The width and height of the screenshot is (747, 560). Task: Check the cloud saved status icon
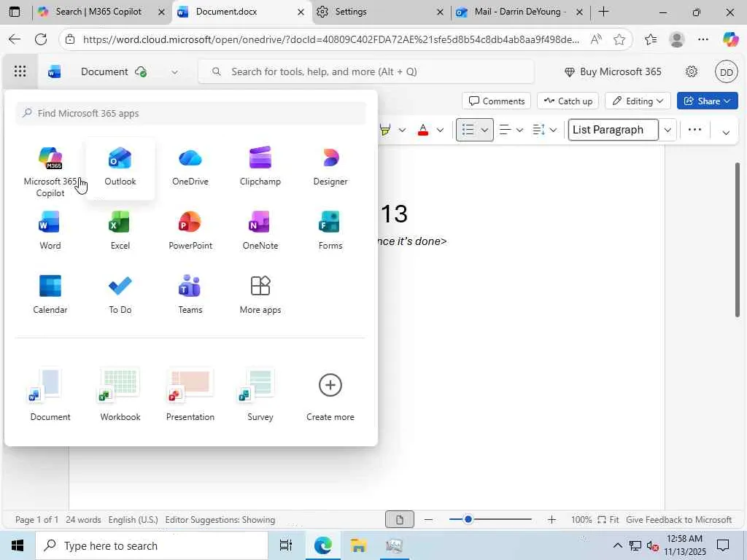(x=141, y=72)
